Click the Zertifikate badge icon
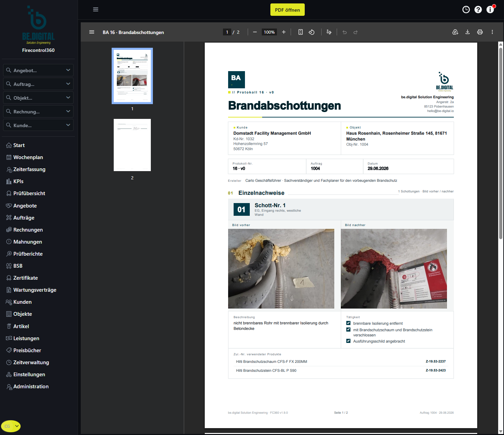This screenshot has width=504, height=435. tap(9, 278)
